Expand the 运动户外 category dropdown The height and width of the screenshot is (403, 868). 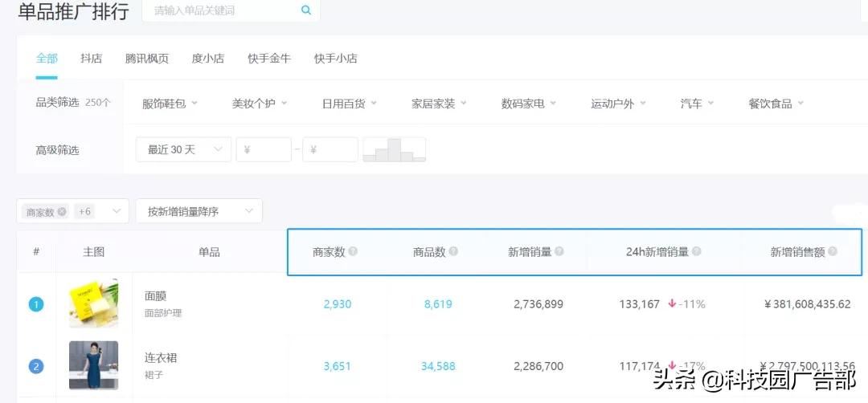618,104
